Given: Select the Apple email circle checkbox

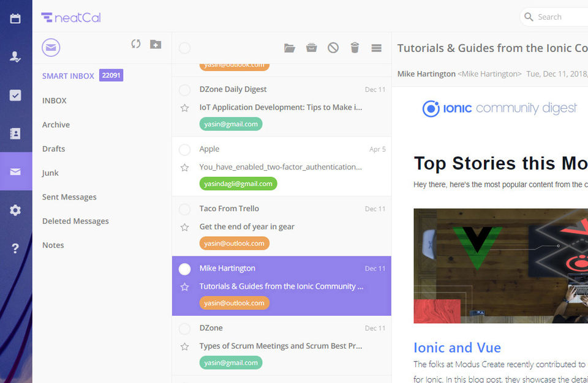Looking at the screenshot, I should pos(184,149).
